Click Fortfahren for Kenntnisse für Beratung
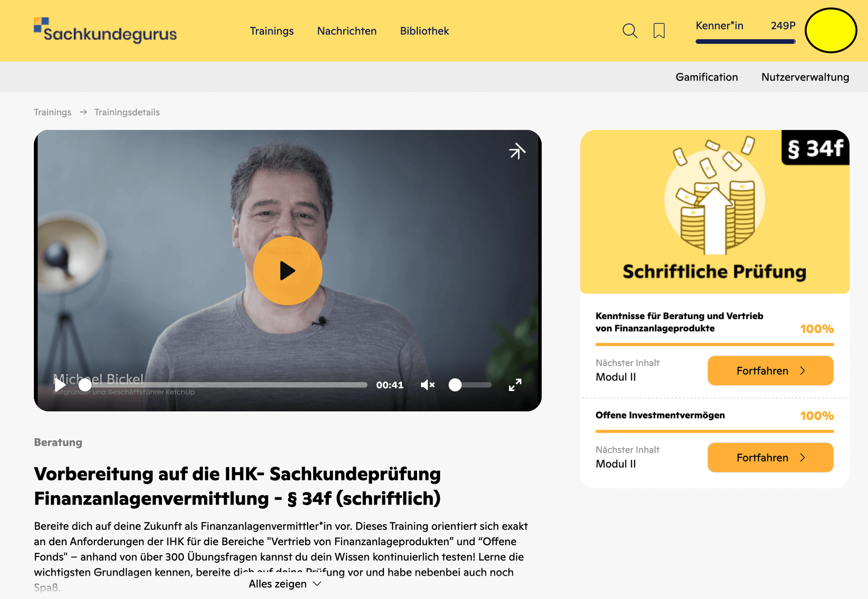The image size is (868, 599). [x=771, y=371]
